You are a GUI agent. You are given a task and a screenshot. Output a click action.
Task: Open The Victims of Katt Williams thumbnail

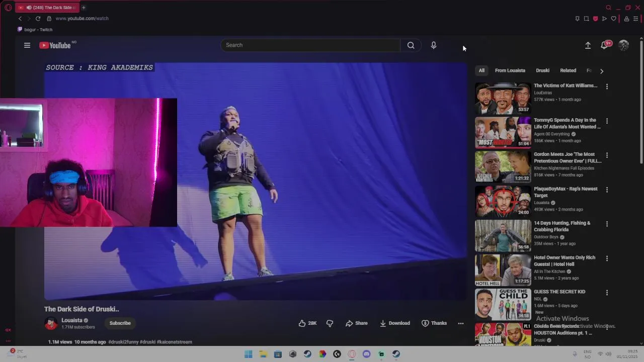pos(503,98)
